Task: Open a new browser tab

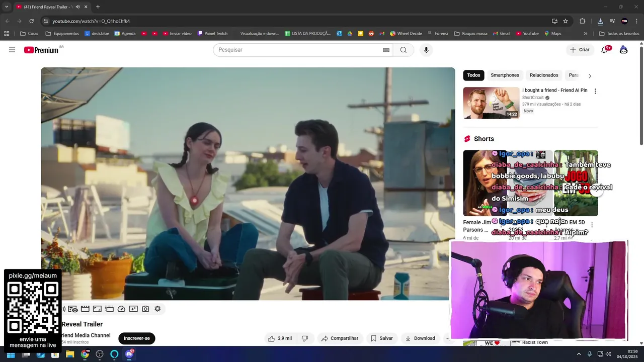Action: click(x=98, y=7)
